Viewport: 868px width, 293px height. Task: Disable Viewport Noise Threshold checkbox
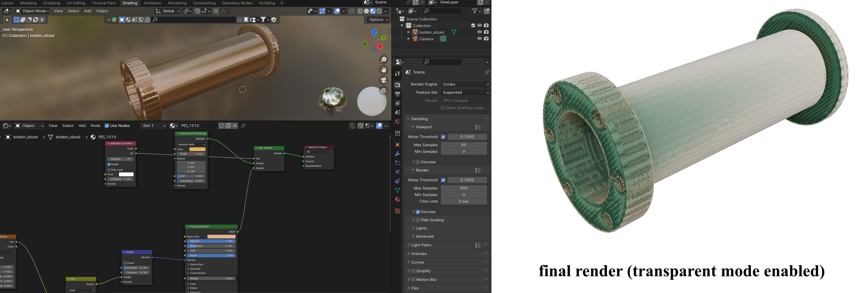coord(443,137)
